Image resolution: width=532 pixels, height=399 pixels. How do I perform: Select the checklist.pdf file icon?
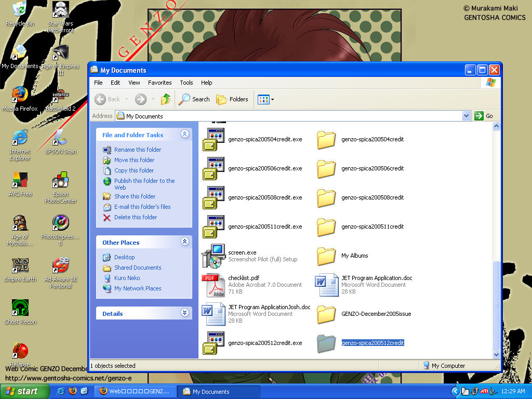click(x=213, y=285)
